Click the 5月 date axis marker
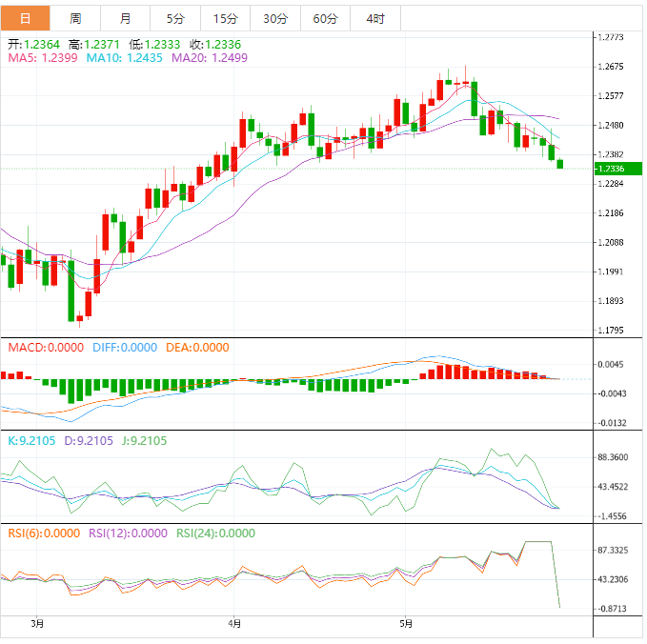Screen dimensions: 647x644 407,624
